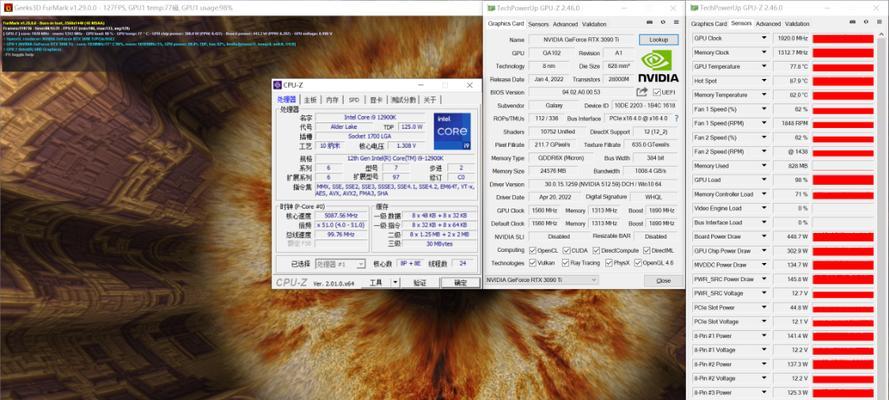
Task: Click GPU-Z Graphics Card window title icon
Action: coord(490,8)
